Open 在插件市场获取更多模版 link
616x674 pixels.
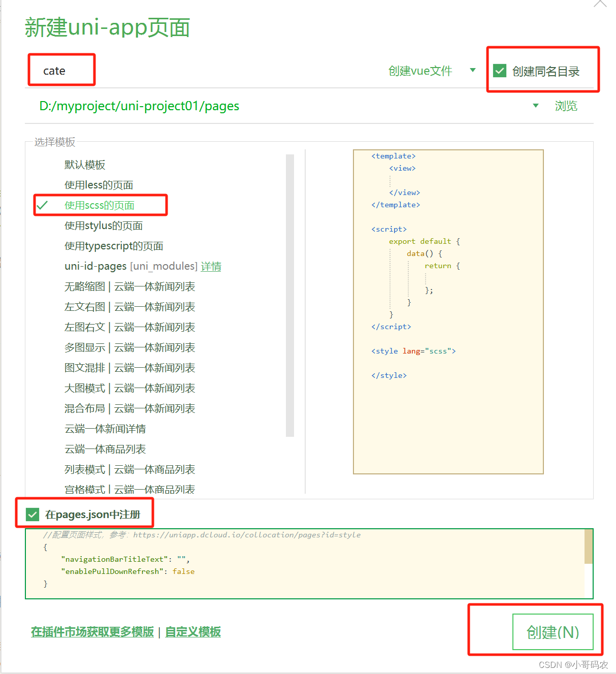pyautogui.click(x=91, y=632)
